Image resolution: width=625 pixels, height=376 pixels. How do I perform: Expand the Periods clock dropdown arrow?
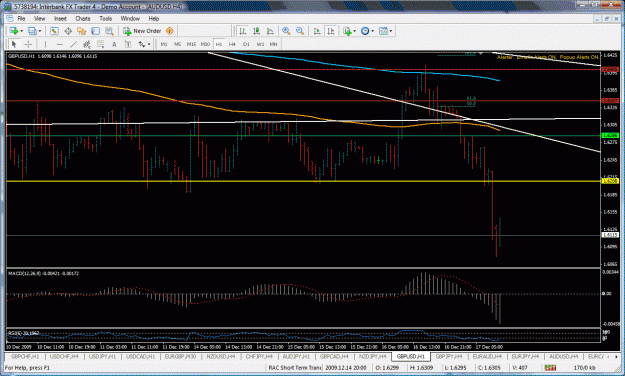pyautogui.click(x=373, y=31)
